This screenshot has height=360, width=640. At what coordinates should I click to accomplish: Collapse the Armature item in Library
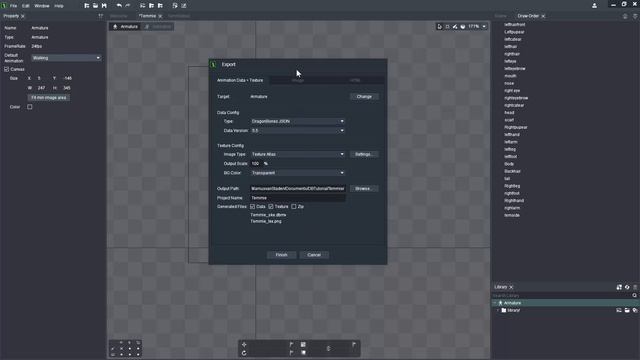[x=495, y=303]
